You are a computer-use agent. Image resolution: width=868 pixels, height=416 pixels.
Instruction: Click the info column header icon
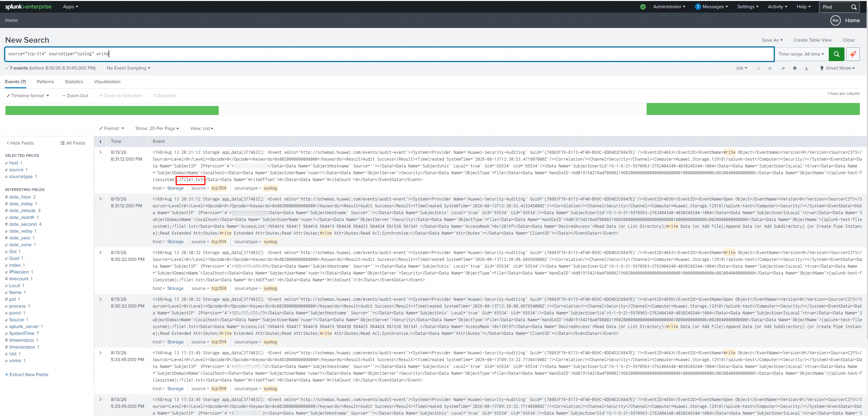[100, 142]
